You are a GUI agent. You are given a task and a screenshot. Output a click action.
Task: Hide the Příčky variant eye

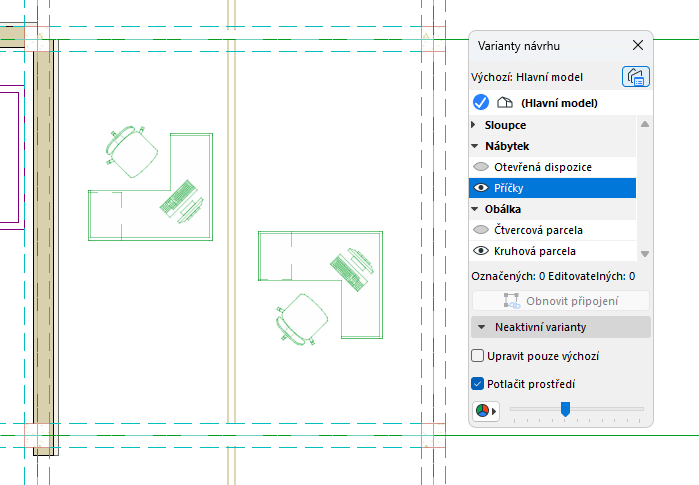[481, 188]
